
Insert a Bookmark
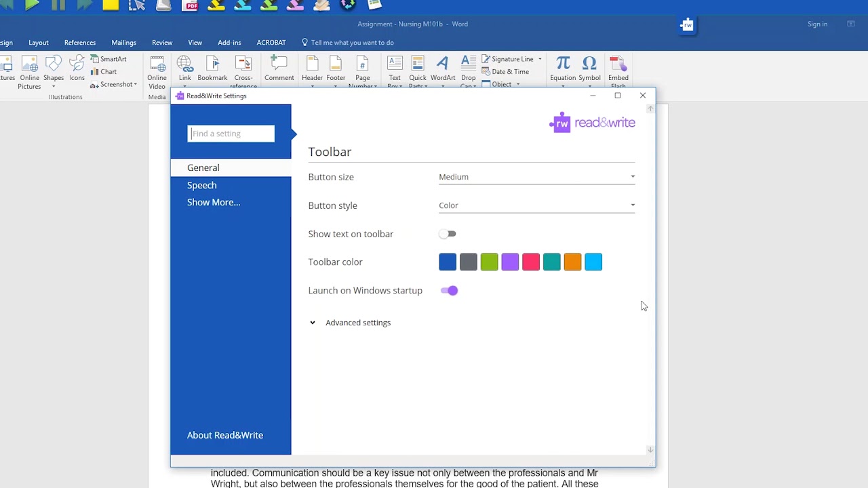point(212,69)
